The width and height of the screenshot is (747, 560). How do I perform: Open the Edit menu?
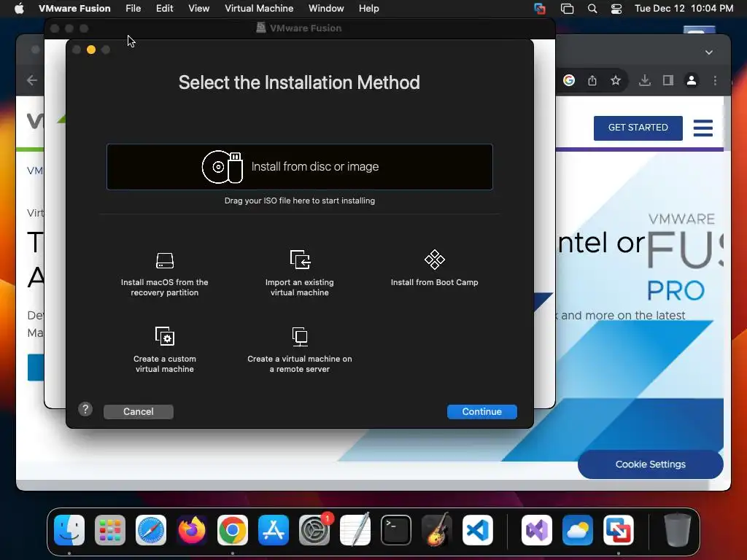point(164,9)
